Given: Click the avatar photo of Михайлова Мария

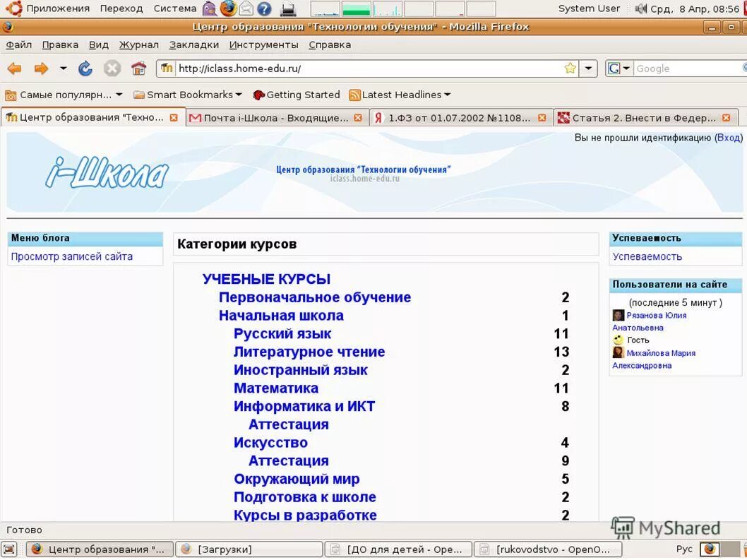Looking at the screenshot, I should tap(618, 352).
